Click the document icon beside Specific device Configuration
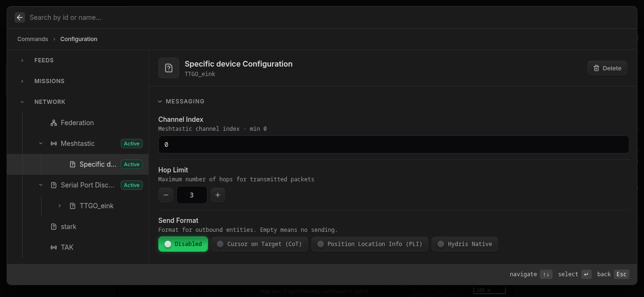The image size is (644, 297). (x=168, y=68)
